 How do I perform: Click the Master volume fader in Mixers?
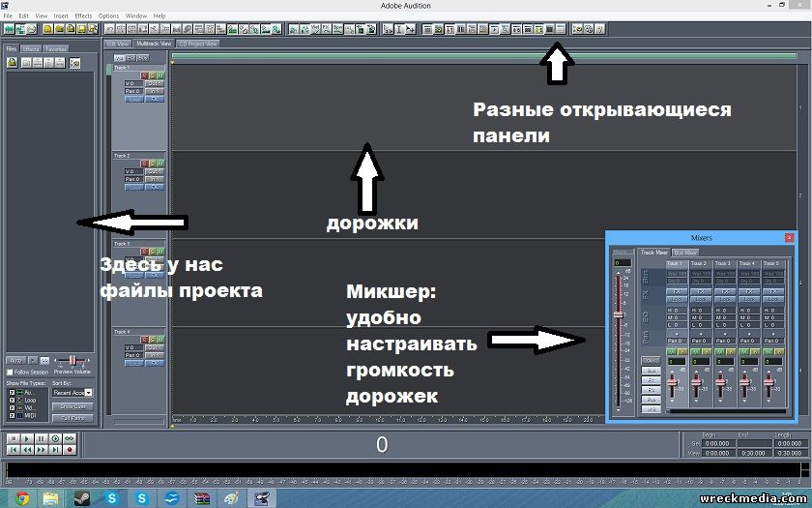(x=618, y=314)
